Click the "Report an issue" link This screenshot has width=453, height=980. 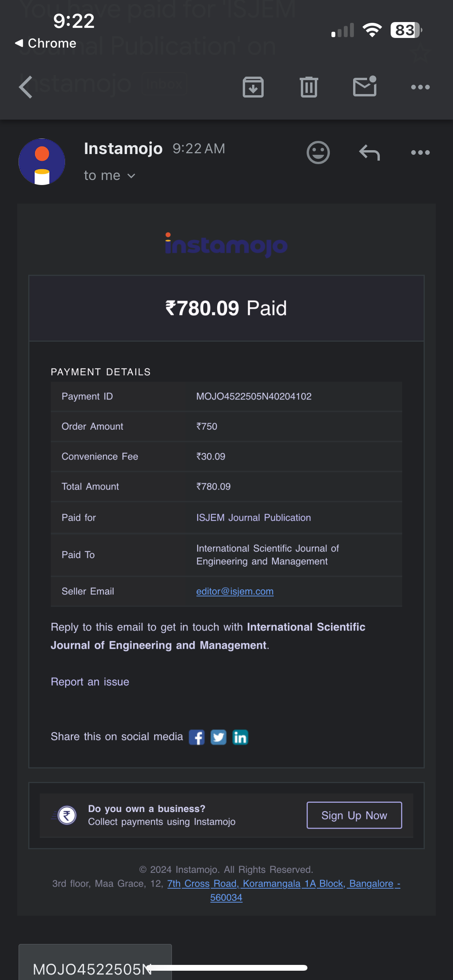pyautogui.click(x=90, y=682)
